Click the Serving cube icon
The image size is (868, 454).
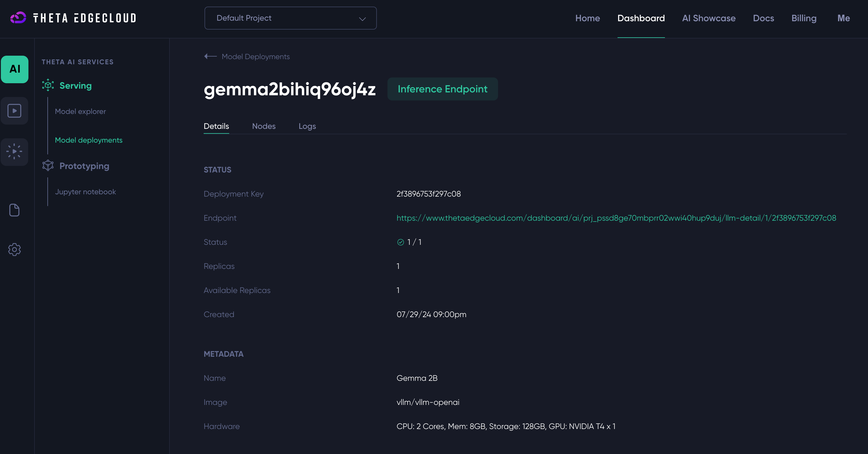(x=48, y=86)
